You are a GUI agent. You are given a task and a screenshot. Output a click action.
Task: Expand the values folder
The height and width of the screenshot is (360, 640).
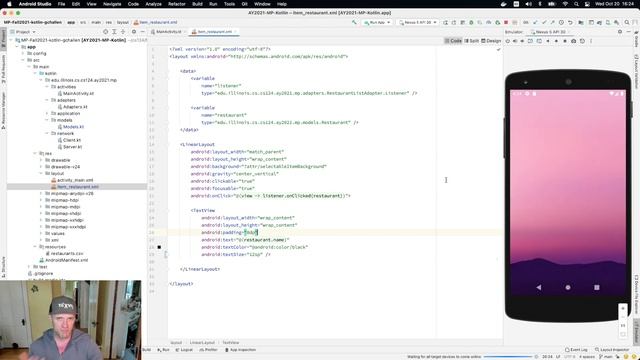(x=41, y=233)
